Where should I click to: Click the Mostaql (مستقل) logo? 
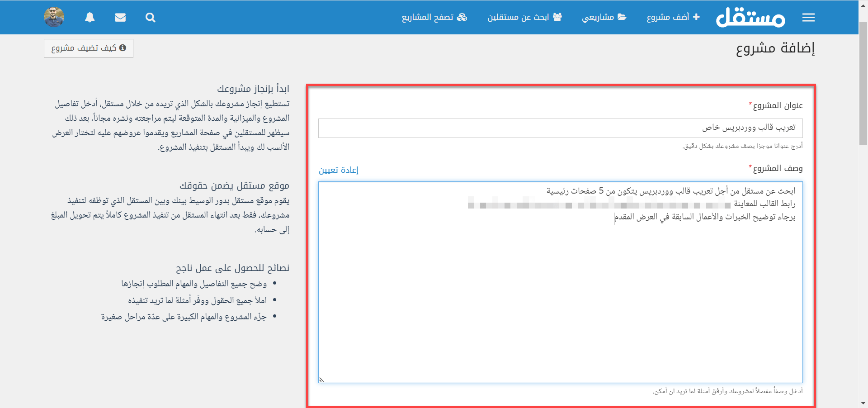(x=750, y=18)
